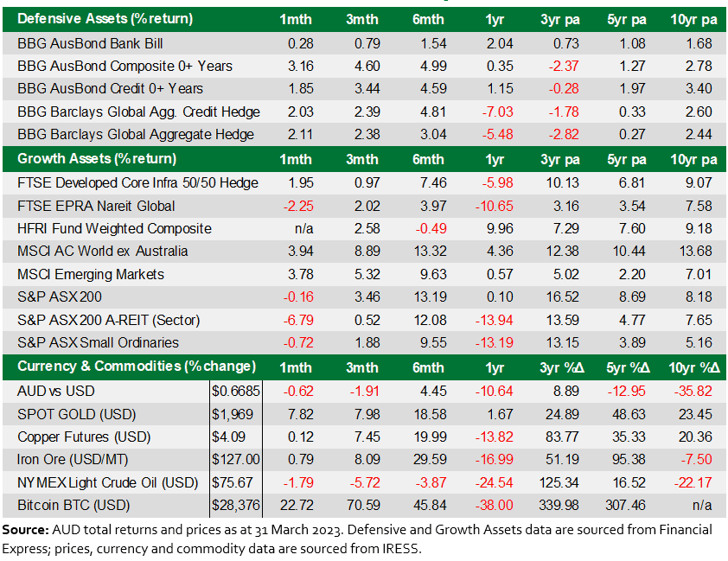Click the 'Defensive Assets (% return)' header
Image resolution: width=728 pixels, height=561 pixels.
pyautogui.click(x=105, y=19)
